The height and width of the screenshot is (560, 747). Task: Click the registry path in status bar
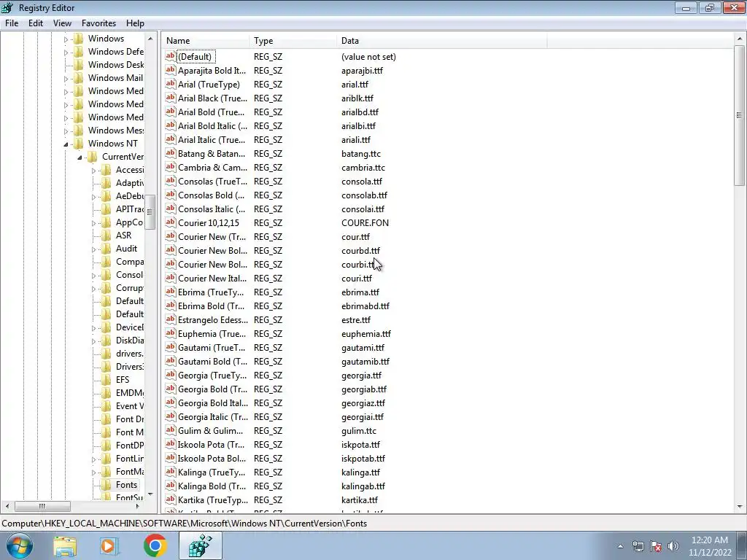185,524
